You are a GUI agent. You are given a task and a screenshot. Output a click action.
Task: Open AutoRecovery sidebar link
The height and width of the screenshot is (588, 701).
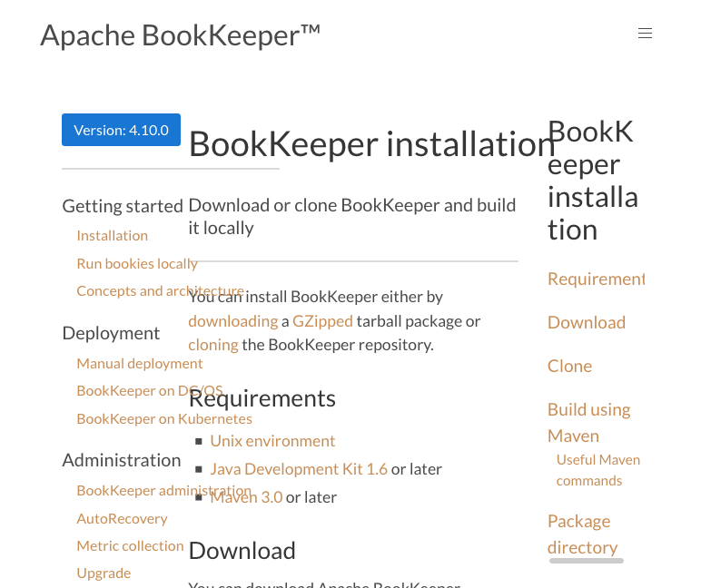pos(122,519)
